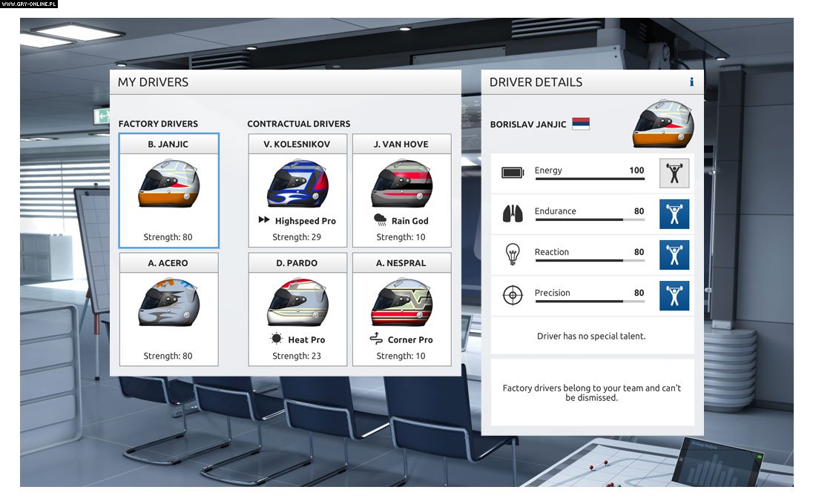Train Precision with the weightlifter button

(674, 296)
